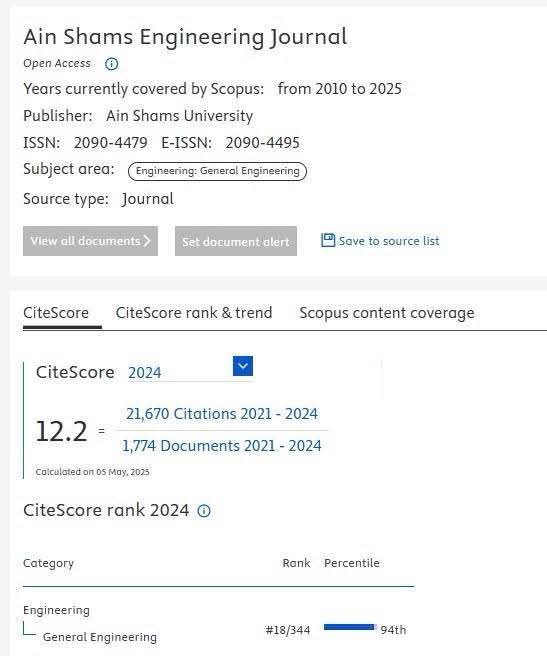Click the Percentile column header
This screenshot has width=547, height=656.
[352, 563]
